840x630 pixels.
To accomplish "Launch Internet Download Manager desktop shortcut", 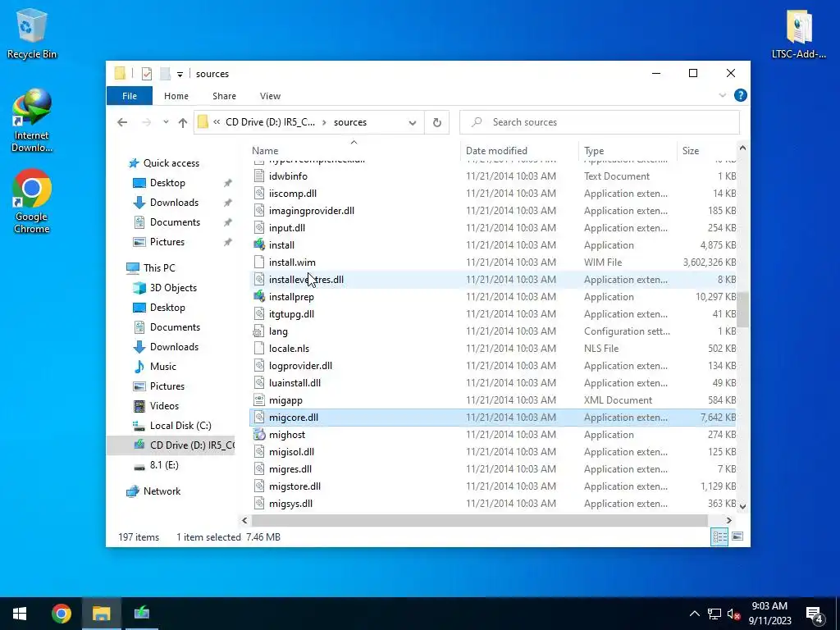I will [x=32, y=120].
